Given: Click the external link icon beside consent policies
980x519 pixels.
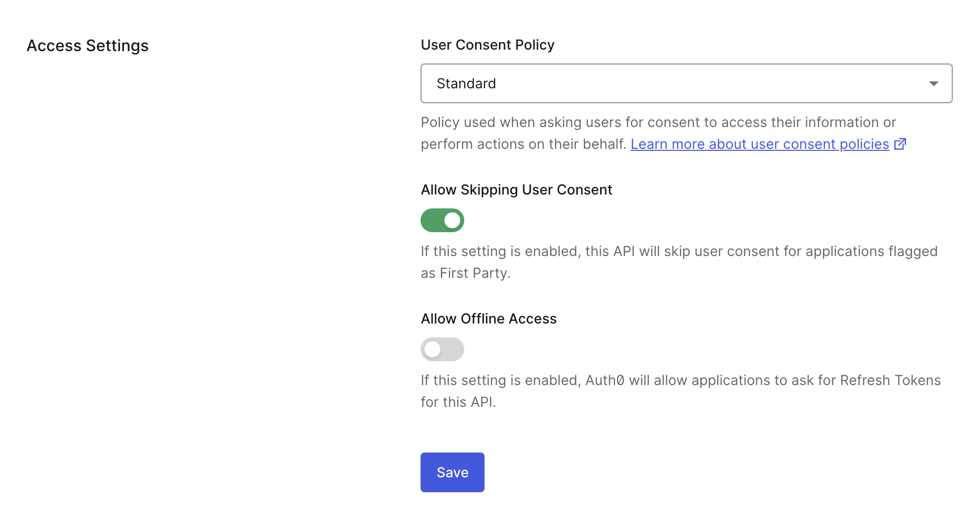Looking at the screenshot, I should [901, 144].
